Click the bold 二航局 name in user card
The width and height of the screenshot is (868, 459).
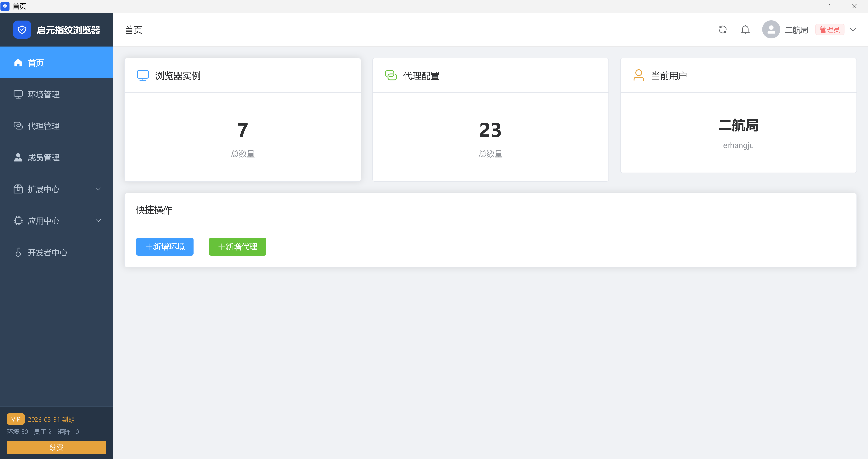coord(738,125)
